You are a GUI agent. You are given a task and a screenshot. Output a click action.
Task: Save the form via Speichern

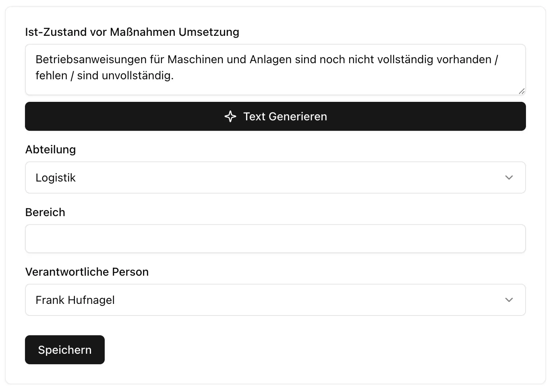(64, 350)
